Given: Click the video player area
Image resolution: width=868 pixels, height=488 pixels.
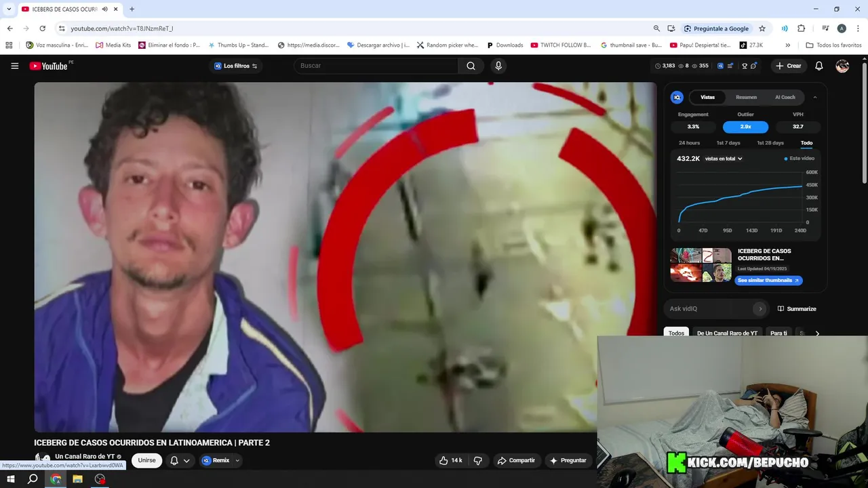Looking at the screenshot, I should tap(345, 257).
